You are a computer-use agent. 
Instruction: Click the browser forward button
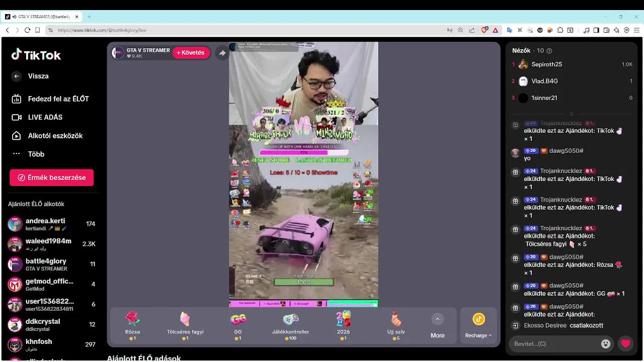pyautogui.click(x=17, y=30)
